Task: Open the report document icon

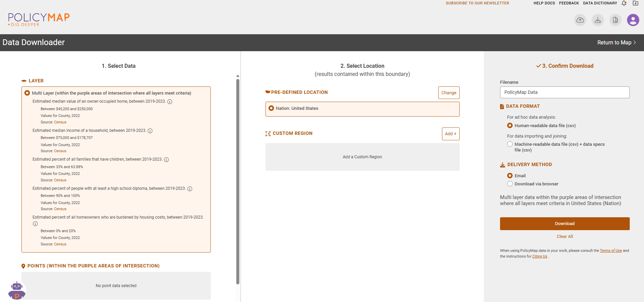Action: click(x=615, y=20)
